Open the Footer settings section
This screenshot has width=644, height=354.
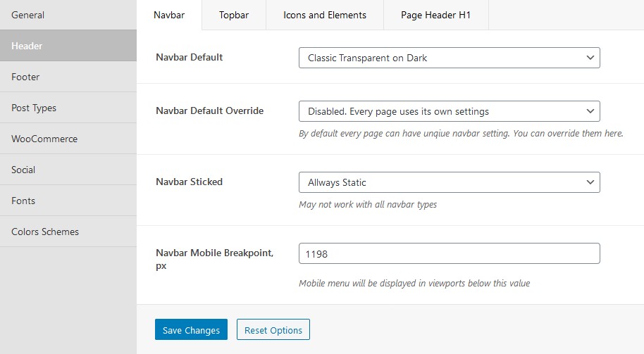[x=68, y=77]
